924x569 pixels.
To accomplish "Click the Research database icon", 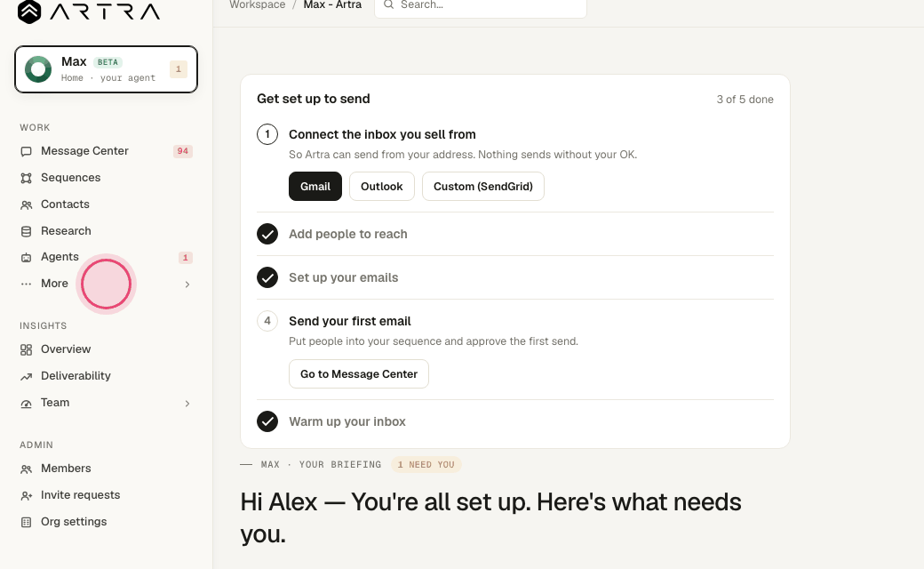I will pos(26,231).
